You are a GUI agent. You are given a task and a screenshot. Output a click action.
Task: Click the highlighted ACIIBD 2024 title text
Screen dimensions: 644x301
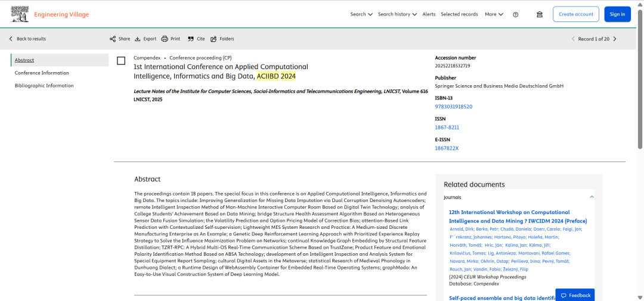(276, 76)
